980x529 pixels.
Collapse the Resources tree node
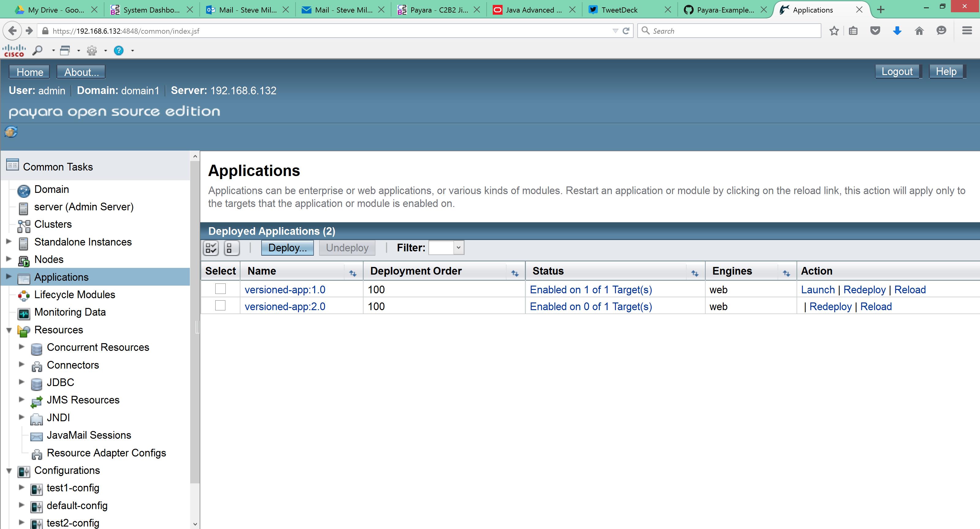click(x=9, y=330)
